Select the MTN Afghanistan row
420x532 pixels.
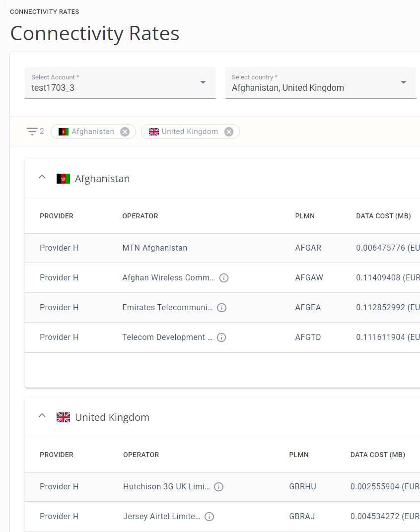tap(154, 248)
